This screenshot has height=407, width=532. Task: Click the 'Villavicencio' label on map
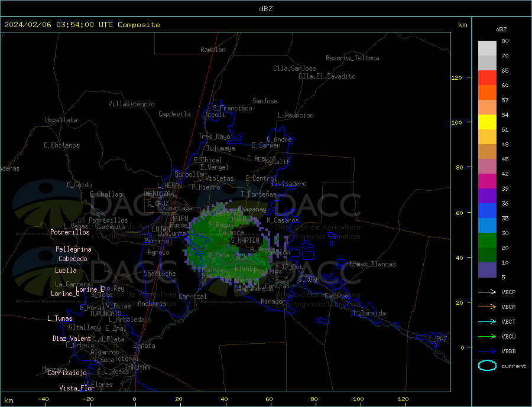(x=131, y=104)
